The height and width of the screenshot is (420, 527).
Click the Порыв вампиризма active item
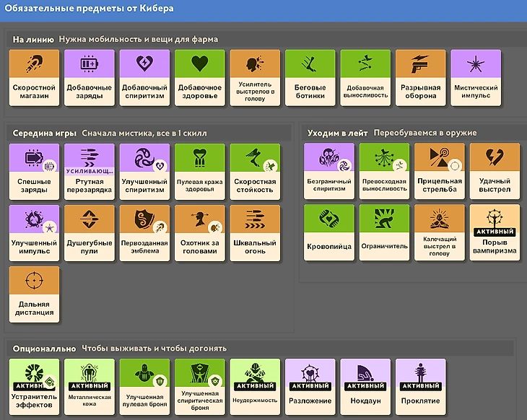(x=495, y=232)
